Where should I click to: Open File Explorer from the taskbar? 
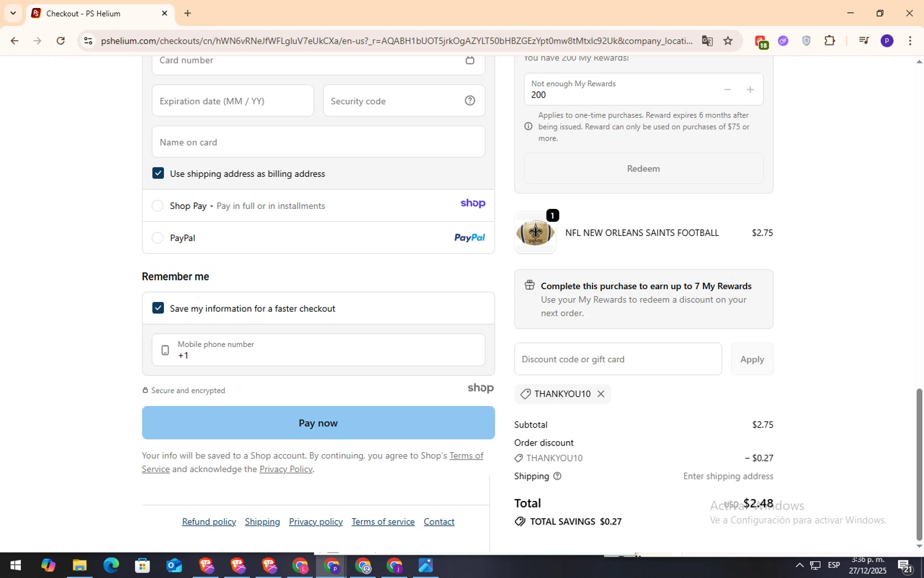pos(79,566)
